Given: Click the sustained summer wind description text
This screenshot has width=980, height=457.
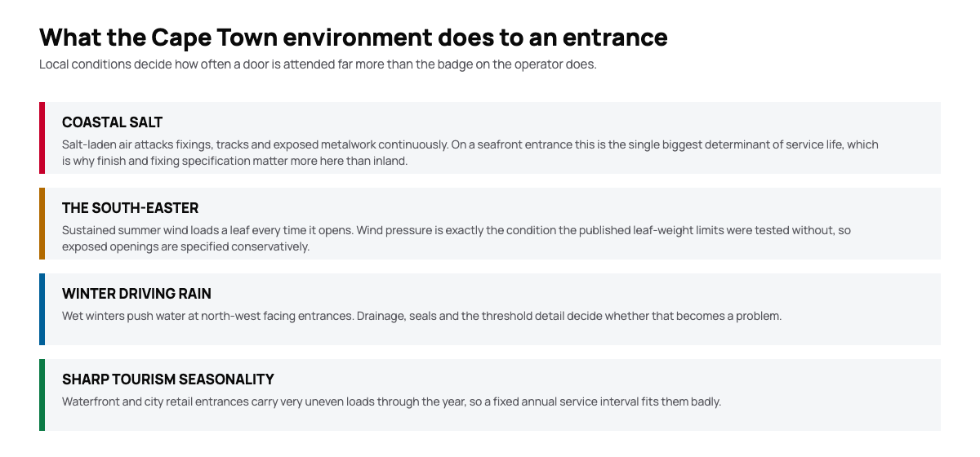Looking at the screenshot, I should click(457, 238).
